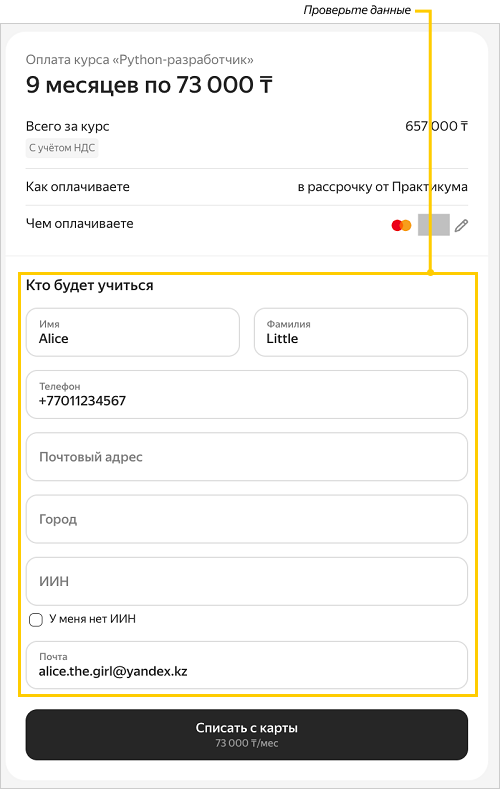Viewport: 500px width, 789px height.
Task: Click the '657 000 ₸' total amount
Action: [x=436, y=126]
